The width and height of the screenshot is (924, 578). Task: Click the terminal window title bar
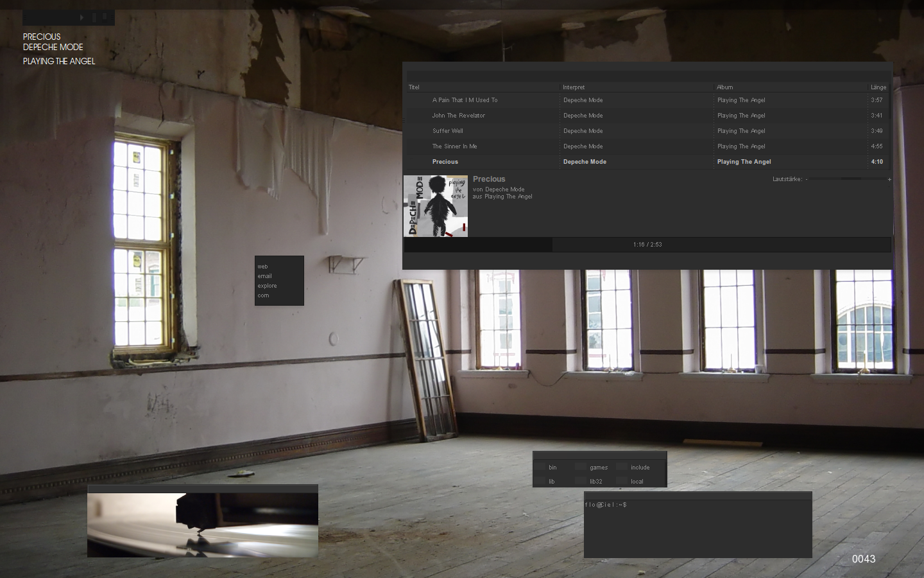click(x=698, y=496)
